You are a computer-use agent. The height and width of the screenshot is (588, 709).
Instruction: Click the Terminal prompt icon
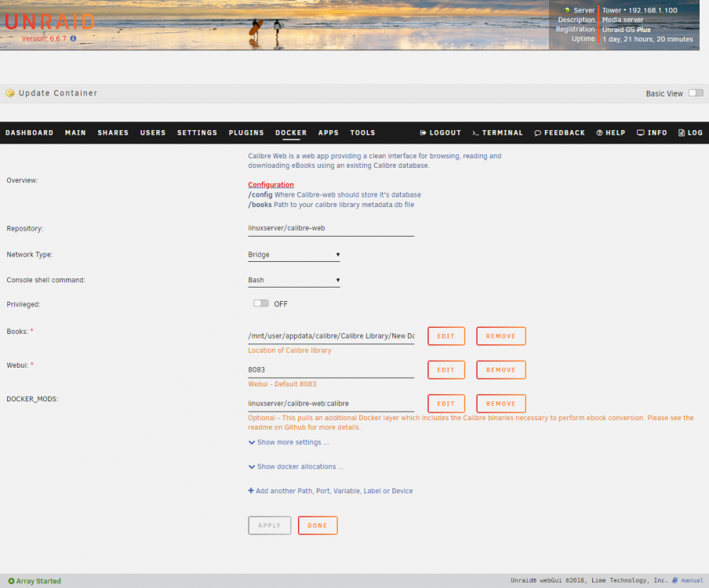point(475,132)
